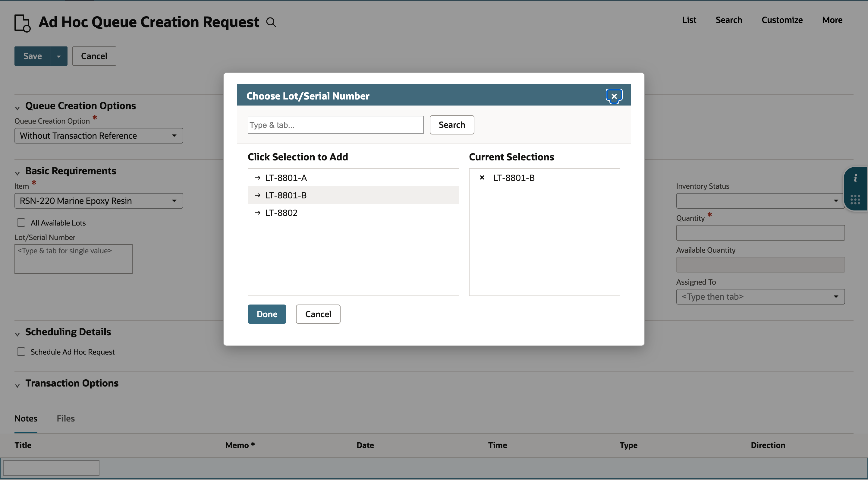The height and width of the screenshot is (480, 868).
Task: Click the Search button in dialog
Action: click(452, 125)
